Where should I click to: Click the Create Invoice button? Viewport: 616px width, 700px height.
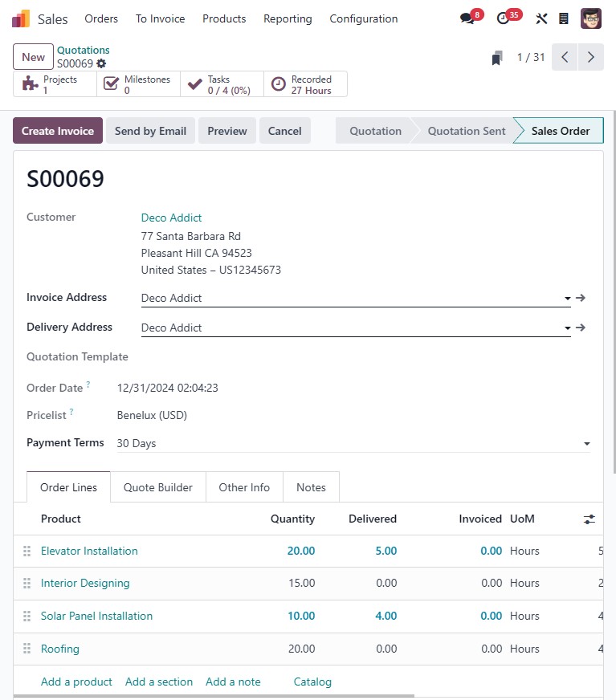click(57, 130)
